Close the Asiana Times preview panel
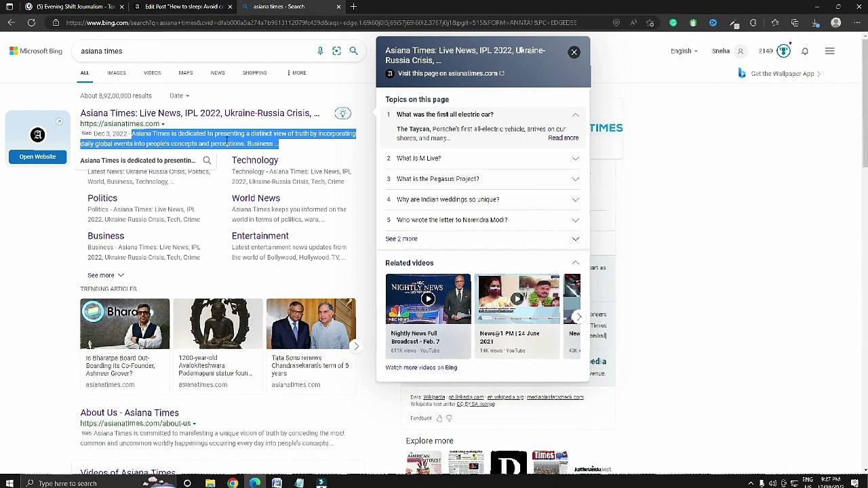 (574, 52)
